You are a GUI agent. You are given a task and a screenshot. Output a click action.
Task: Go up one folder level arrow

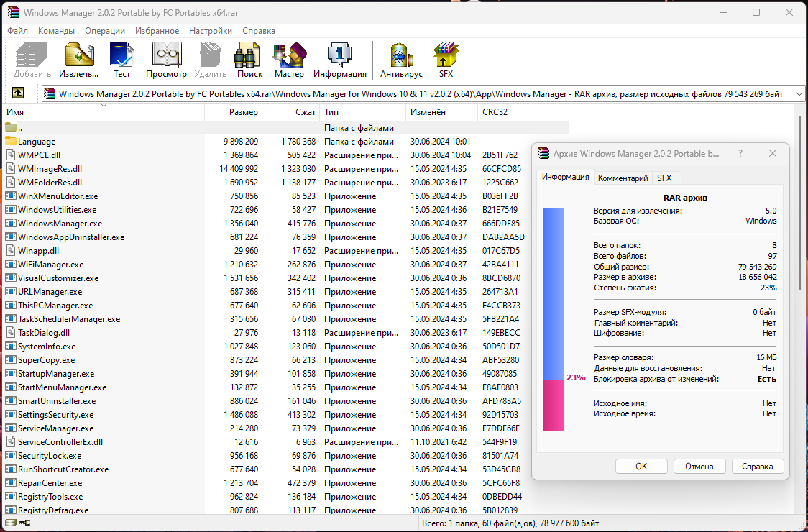pyautogui.click(x=18, y=93)
